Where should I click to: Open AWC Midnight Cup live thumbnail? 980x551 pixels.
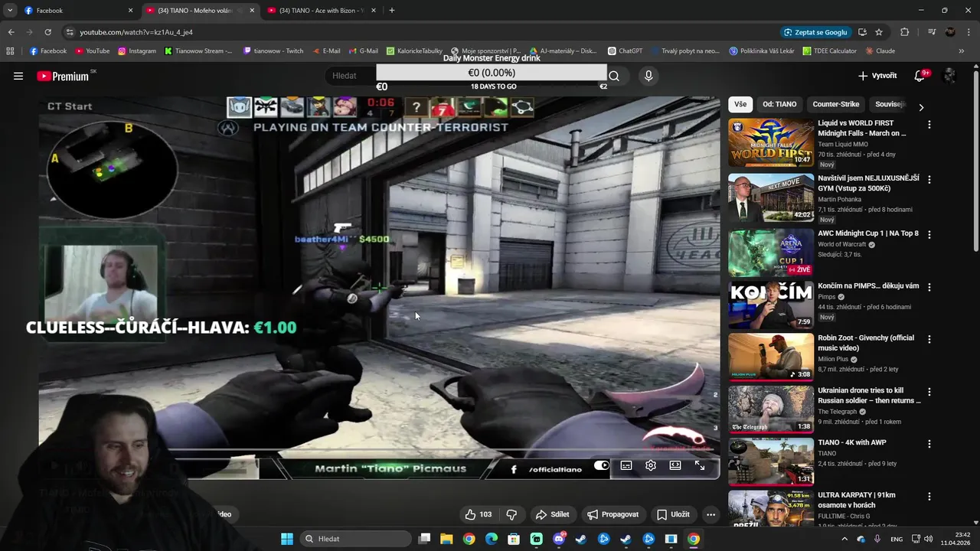(771, 253)
